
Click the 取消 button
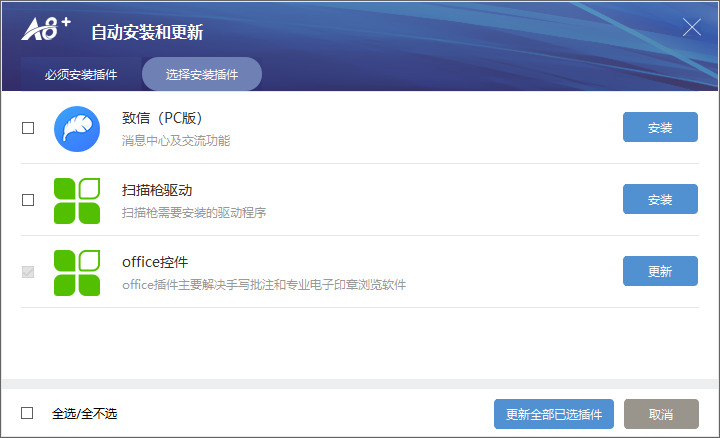(x=661, y=414)
